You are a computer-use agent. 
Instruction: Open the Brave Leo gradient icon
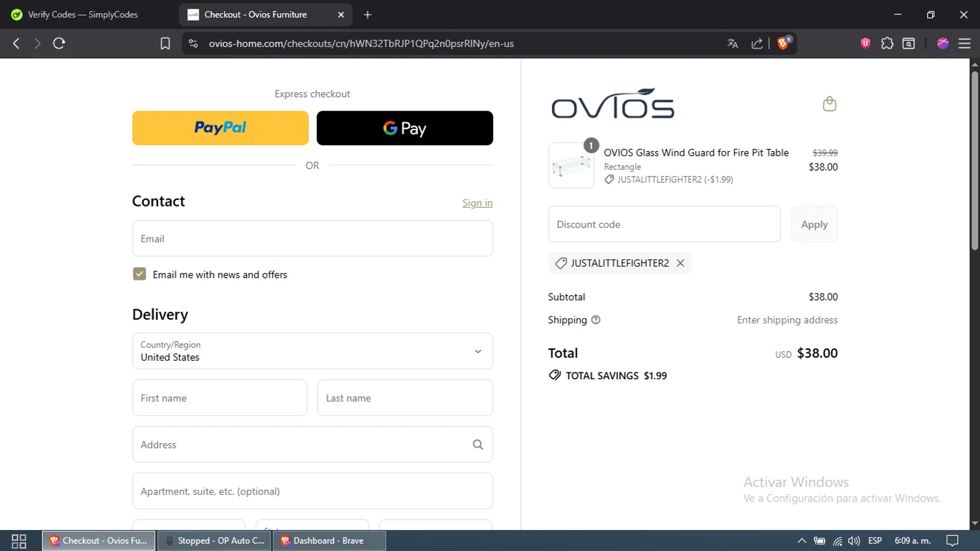coord(942,43)
